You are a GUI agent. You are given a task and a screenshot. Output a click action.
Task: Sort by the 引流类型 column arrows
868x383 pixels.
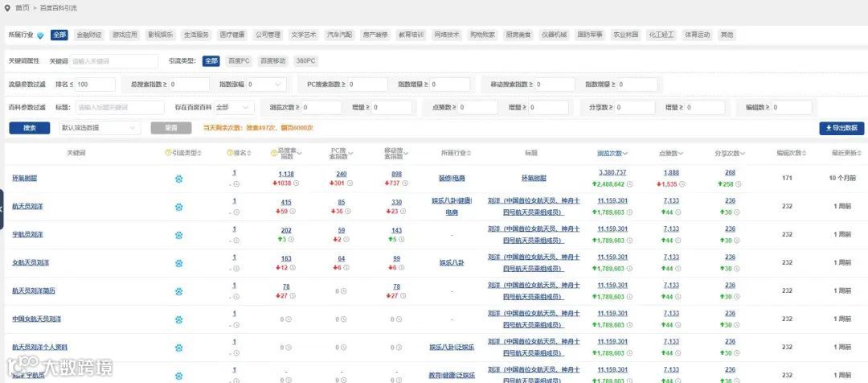200,153
